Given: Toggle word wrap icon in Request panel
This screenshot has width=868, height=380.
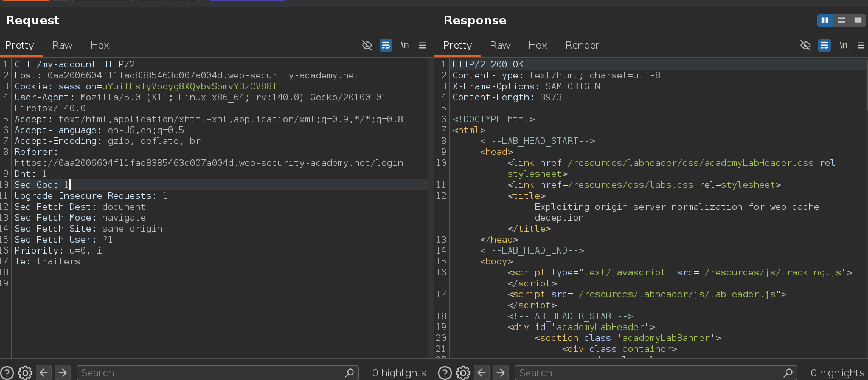Looking at the screenshot, I should (386, 45).
